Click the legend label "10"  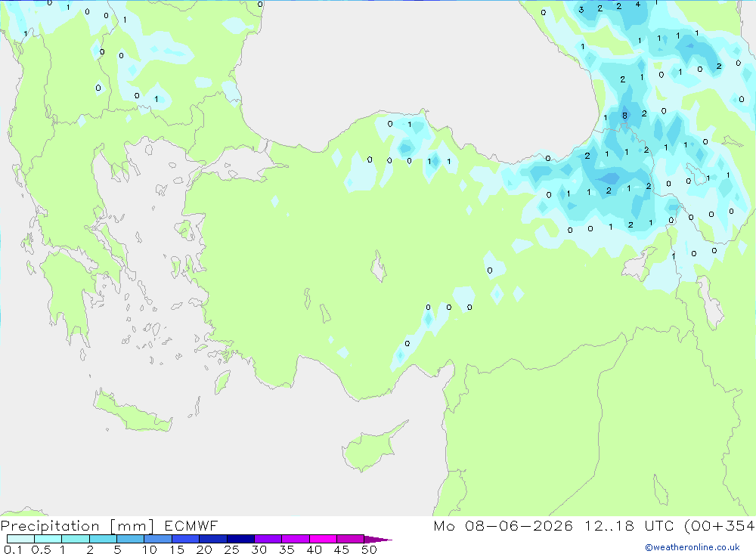(x=150, y=549)
